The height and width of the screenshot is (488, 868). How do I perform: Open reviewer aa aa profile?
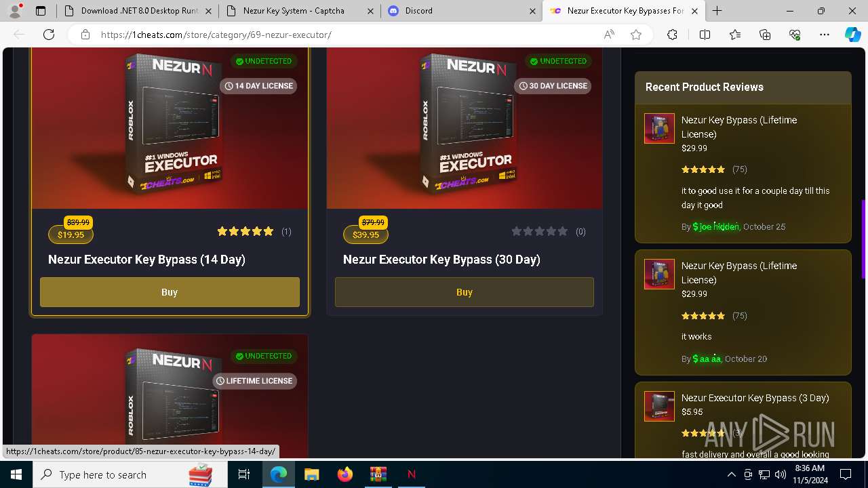(x=707, y=359)
